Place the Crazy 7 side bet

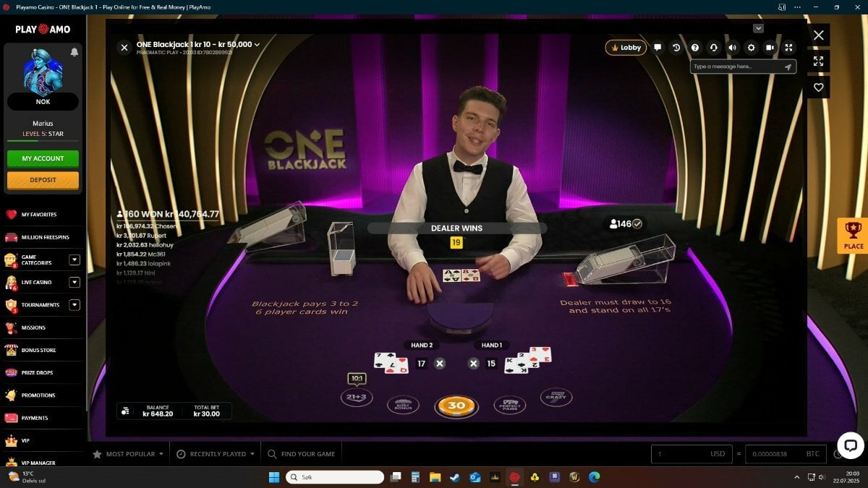pos(556,397)
